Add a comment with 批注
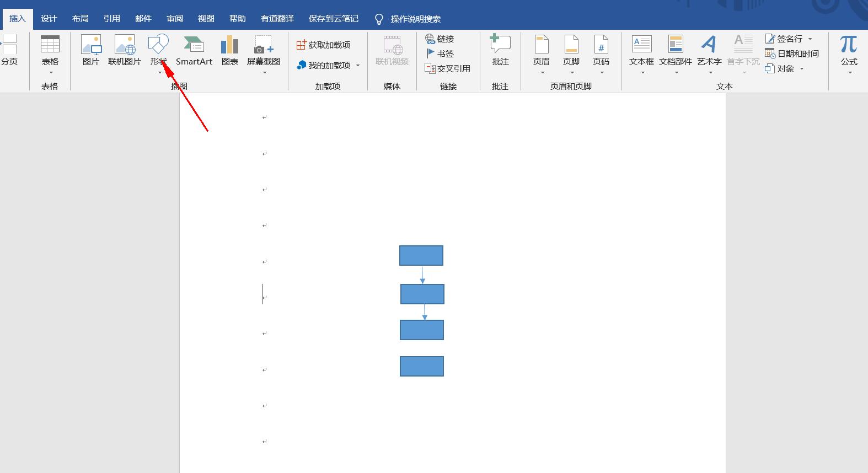The image size is (868, 473). 500,51
